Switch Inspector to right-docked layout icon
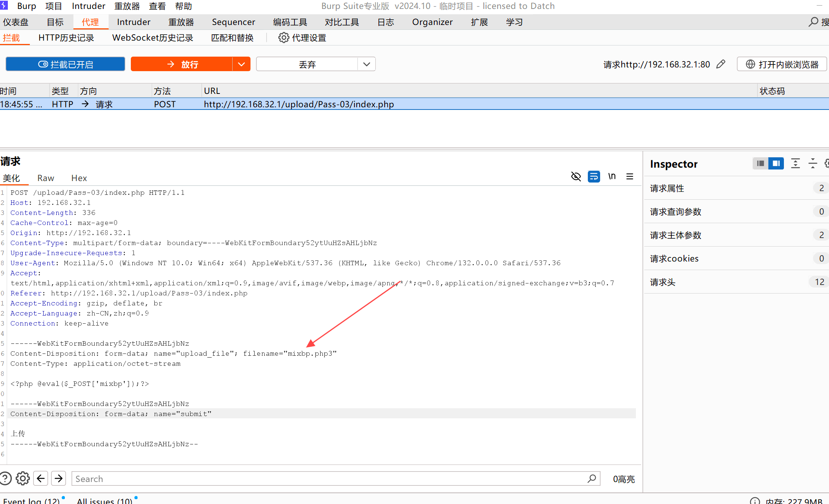Screen dimensions: 829x504 776,164
